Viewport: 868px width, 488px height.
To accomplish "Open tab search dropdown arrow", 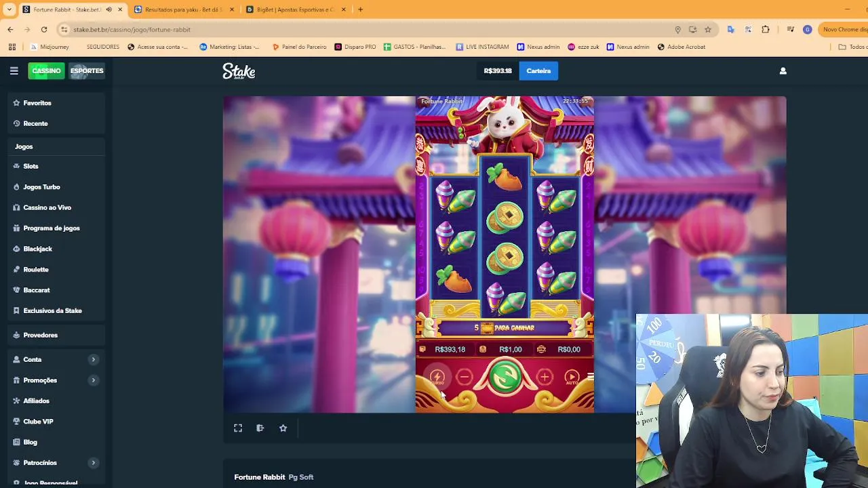I will point(9,9).
